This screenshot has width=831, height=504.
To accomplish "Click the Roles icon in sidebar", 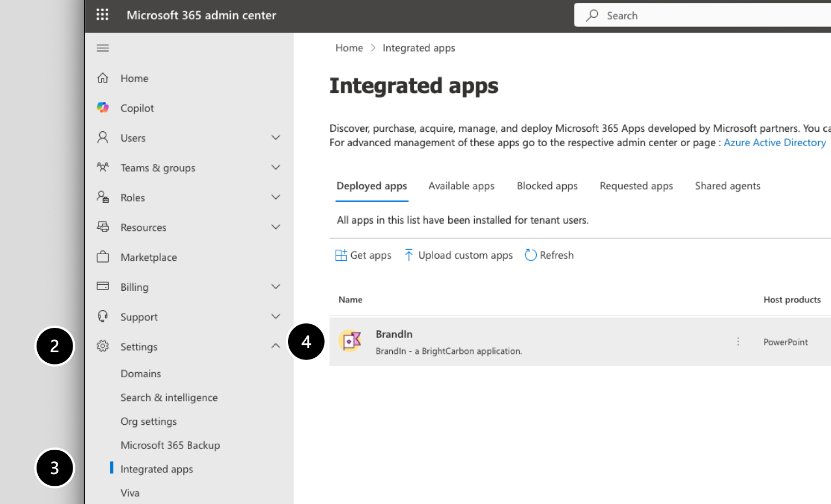I will (x=102, y=197).
